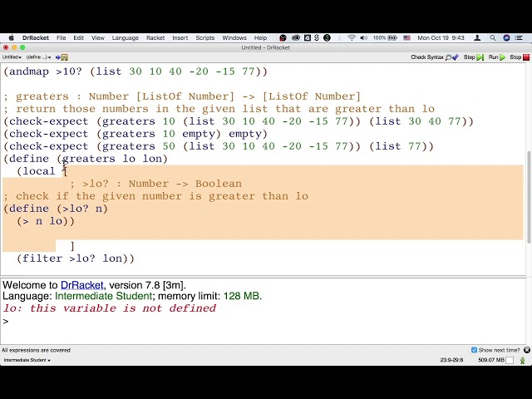Open the Edit menu
The image size is (532, 399).
point(78,37)
